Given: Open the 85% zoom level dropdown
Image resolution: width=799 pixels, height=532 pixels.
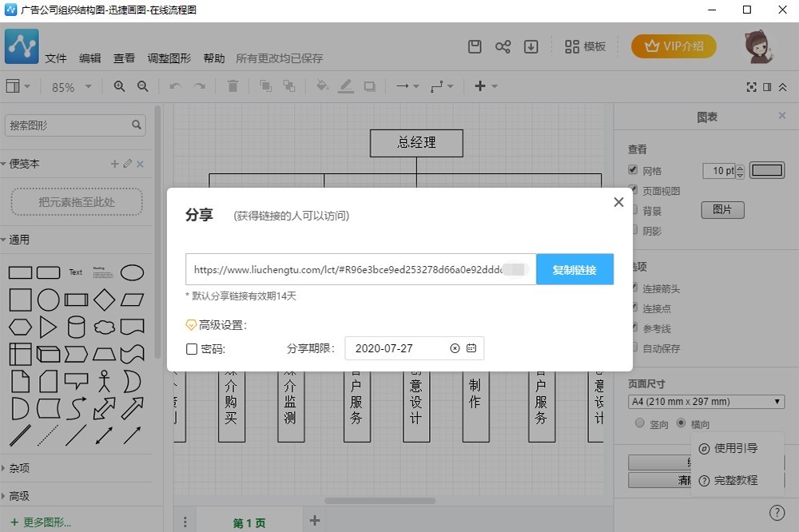Looking at the screenshot, I should click(72, 87).
